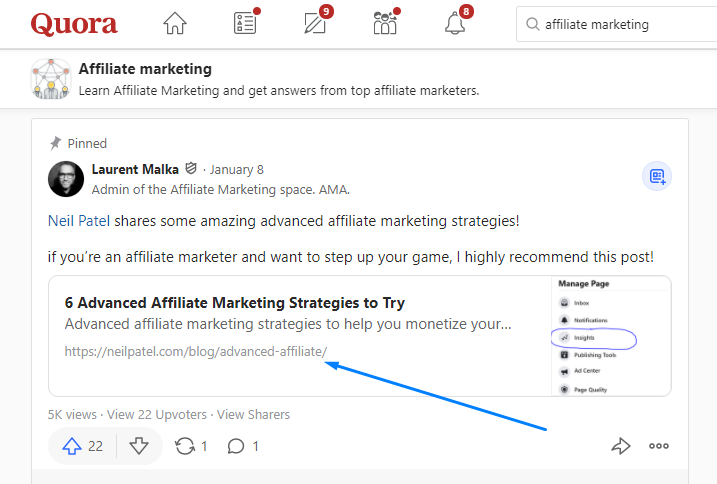
Task: Open the Neil Patel link
Action: pos(79,221)
